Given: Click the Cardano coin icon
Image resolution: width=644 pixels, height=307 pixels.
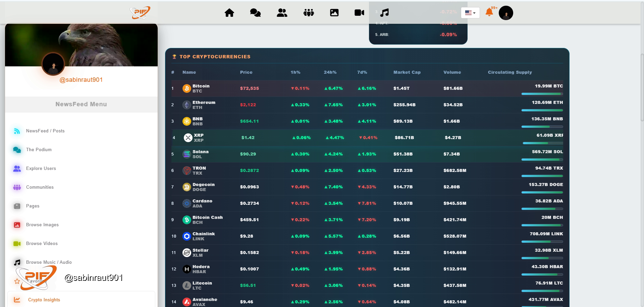Looking at the screenshot, I should click(186, 203).
